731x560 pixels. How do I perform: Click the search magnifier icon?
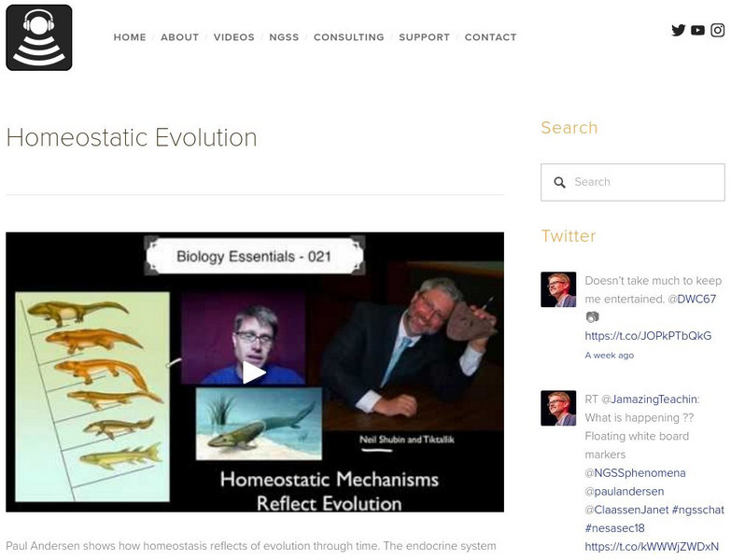[560, 183]
